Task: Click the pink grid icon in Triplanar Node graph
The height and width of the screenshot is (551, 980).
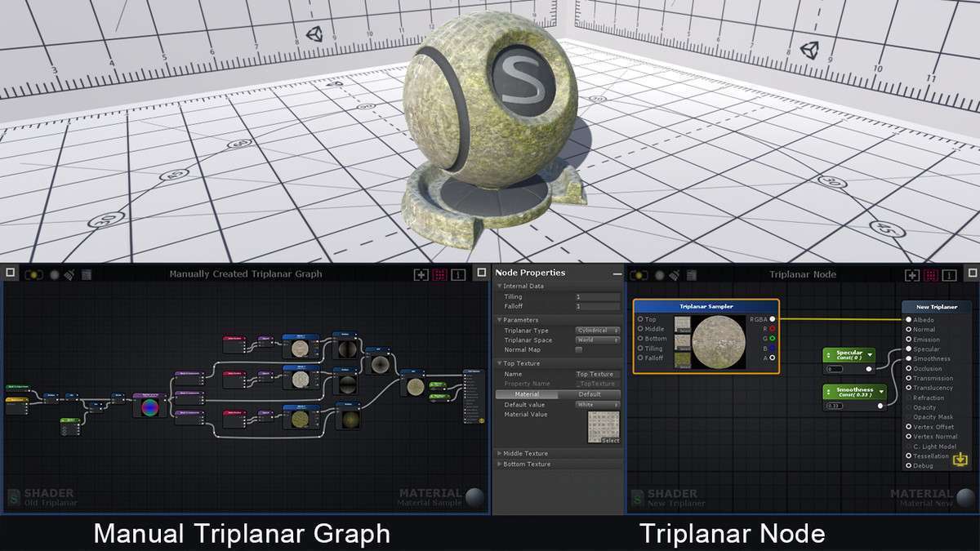Action: (x=930, y=275)
